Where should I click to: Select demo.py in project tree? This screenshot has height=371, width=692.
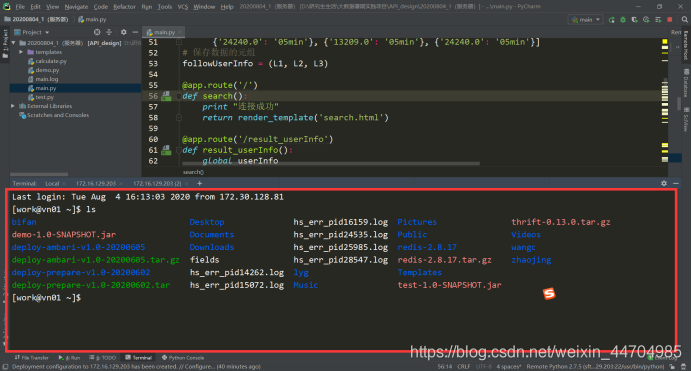click(47, 70)
